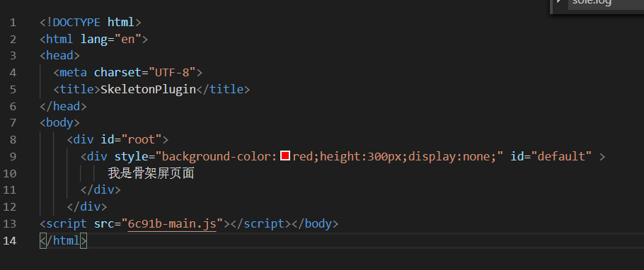This screenshot has width=644, height=270.
Task: Open the 6c91b-main.js script link
Action: 172,223
